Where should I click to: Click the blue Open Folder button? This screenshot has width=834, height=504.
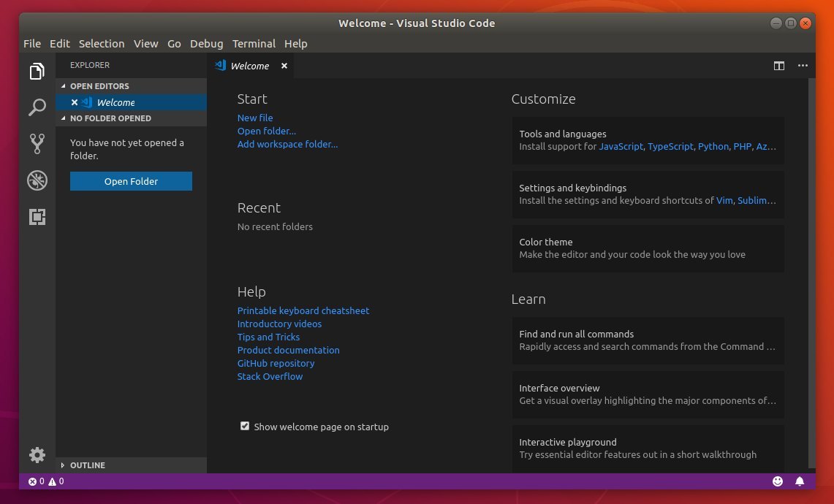point(131,181)
